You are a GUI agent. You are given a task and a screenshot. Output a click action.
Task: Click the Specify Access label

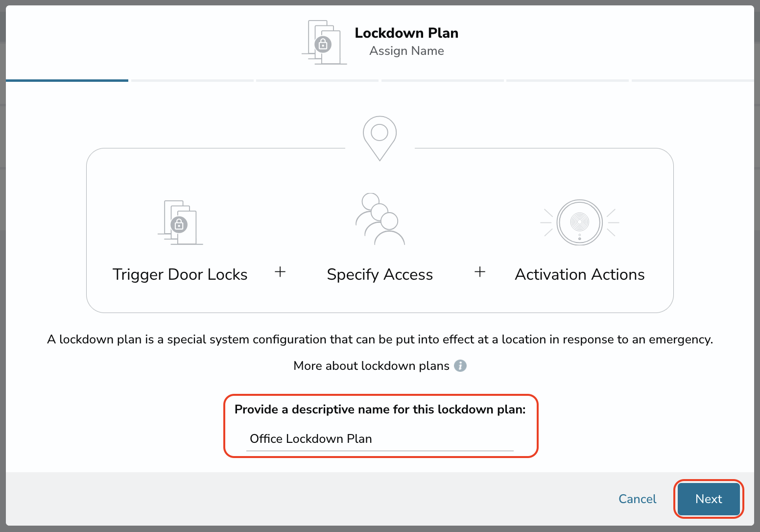[x=380, y=274]
